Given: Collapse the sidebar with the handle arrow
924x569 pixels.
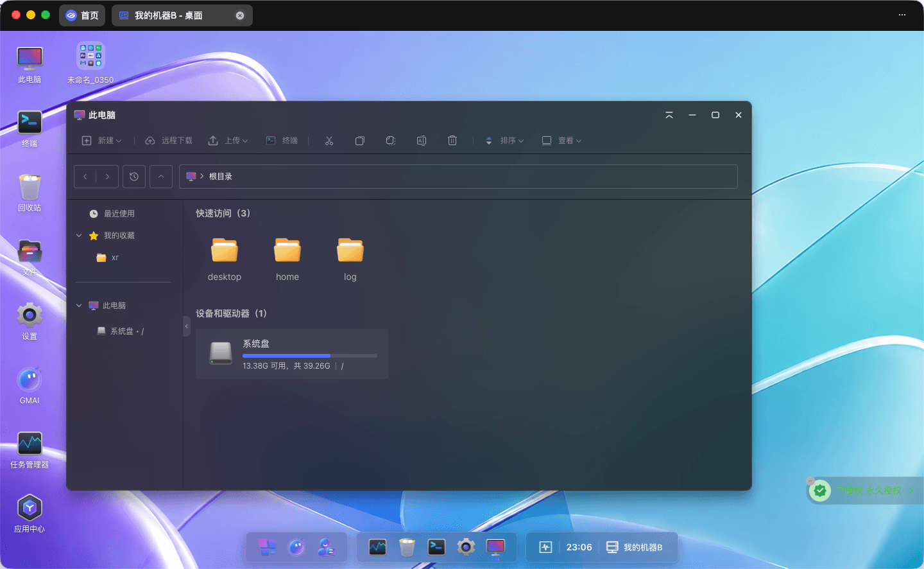Looking at the screenshot, I should [x=187, y=326].
